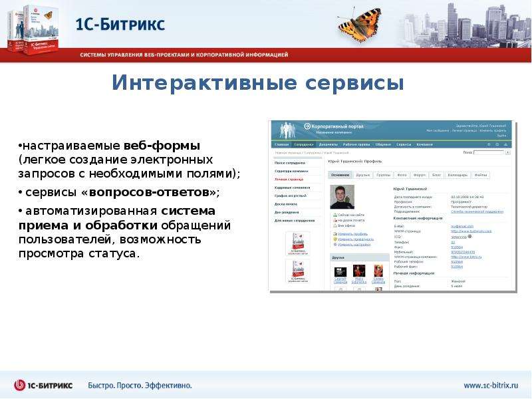Click the Поиск search input field

point(489,153)
